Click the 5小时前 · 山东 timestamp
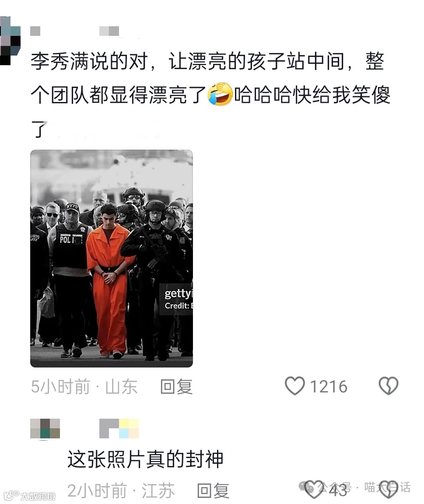The width and height of the screenshot is (424, 504). coord(84,386)
